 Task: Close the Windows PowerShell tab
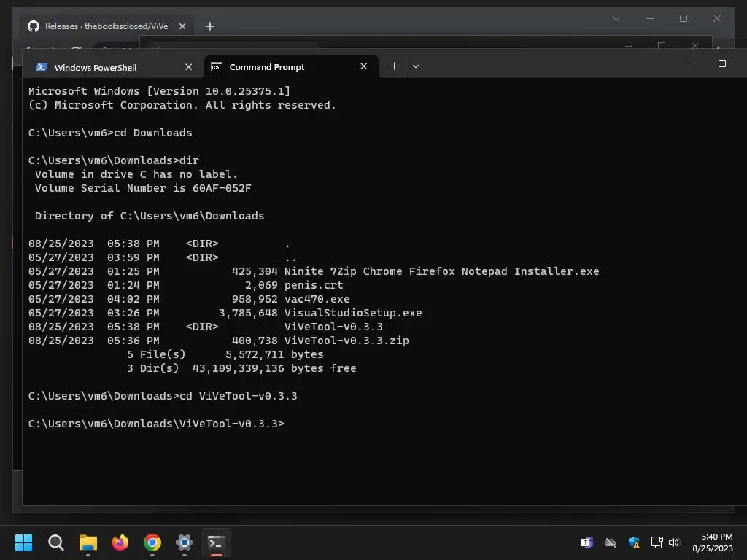pyautogui.click(x=189, y=67)
